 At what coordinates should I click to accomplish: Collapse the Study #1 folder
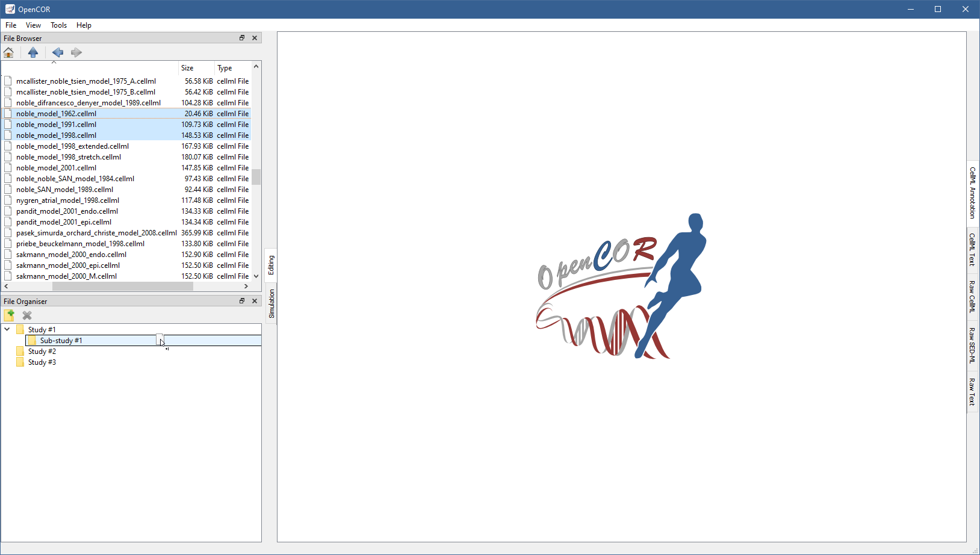7,329
